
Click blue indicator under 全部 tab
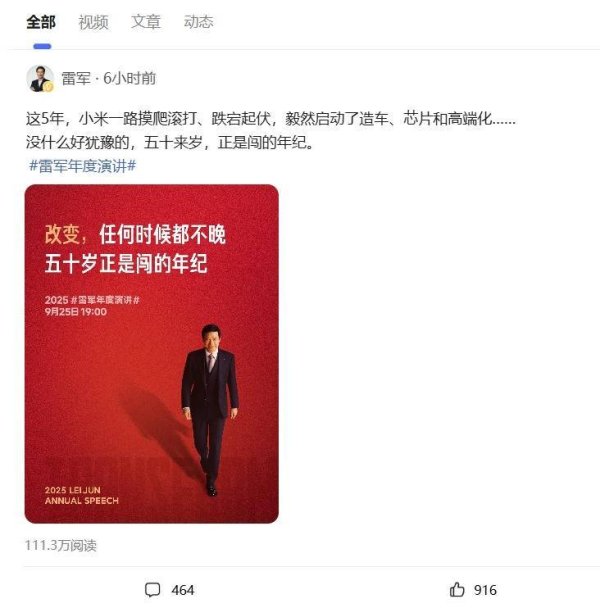click(42, 47)
